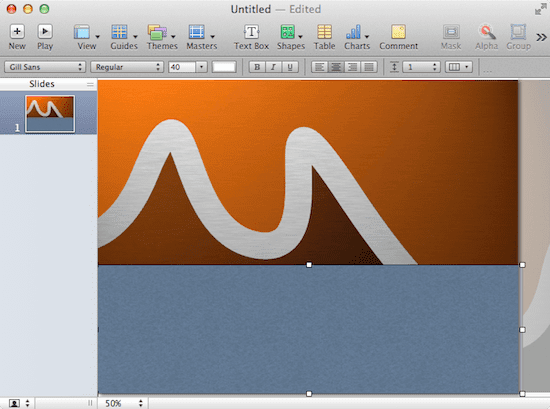Open the Themes chooser icon

(157, 32)
